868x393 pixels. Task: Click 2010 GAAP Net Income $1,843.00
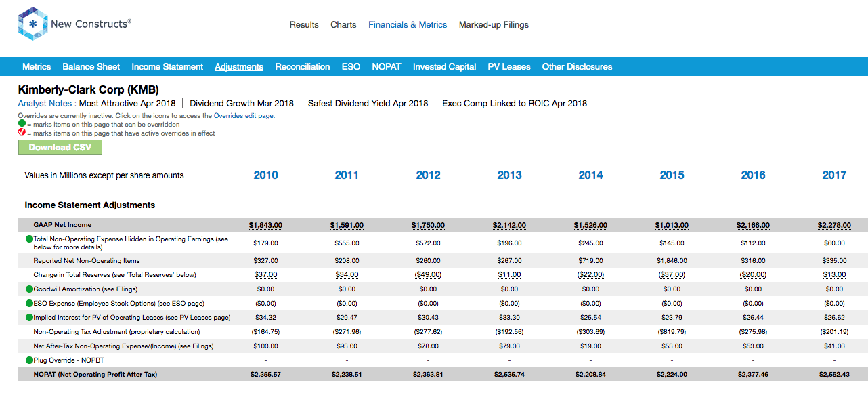coord(265,225)
